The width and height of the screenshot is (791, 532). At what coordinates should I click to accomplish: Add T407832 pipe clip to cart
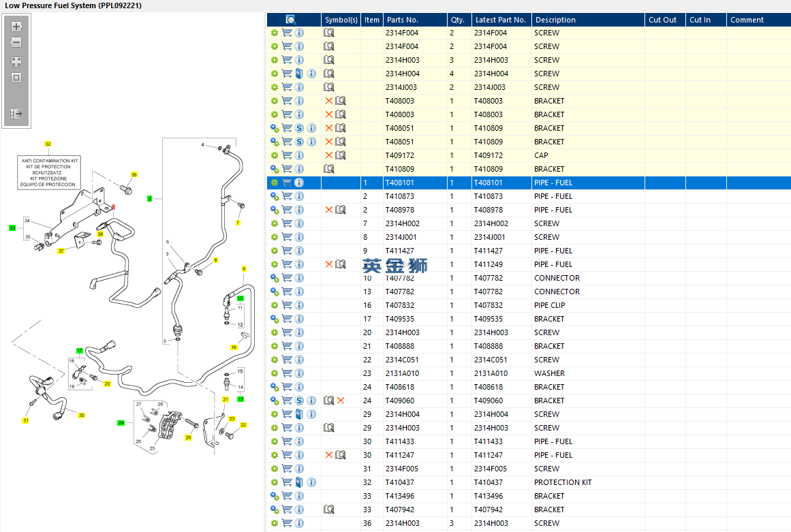click(287, 305)
